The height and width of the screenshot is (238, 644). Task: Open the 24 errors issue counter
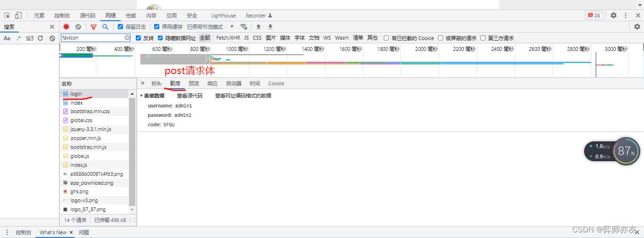coord(594,16)
